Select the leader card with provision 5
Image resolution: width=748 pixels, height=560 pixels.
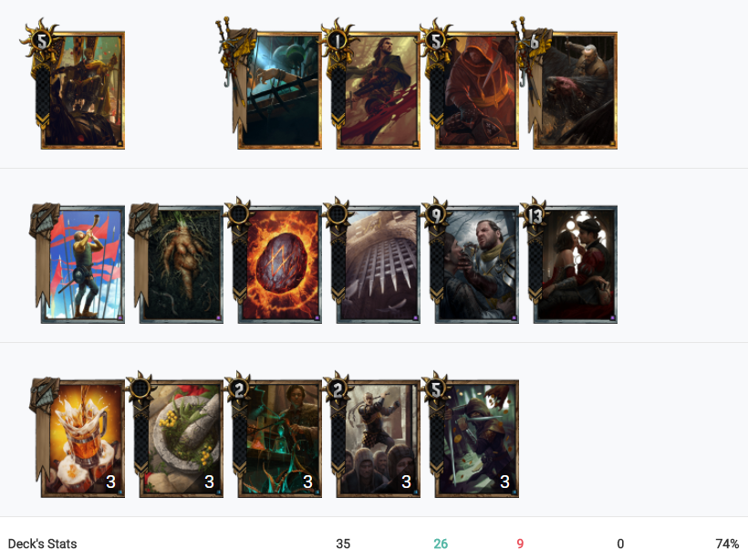click(82, 90)
